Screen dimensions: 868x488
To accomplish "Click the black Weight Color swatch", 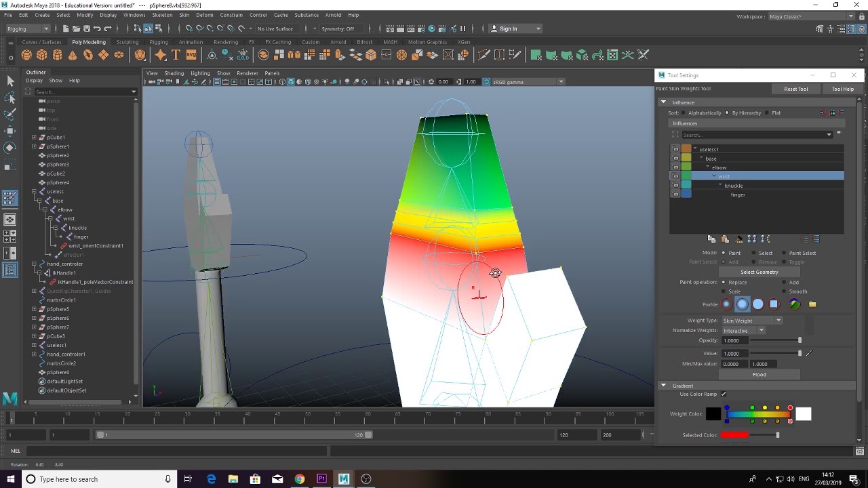I will [713, 414].
